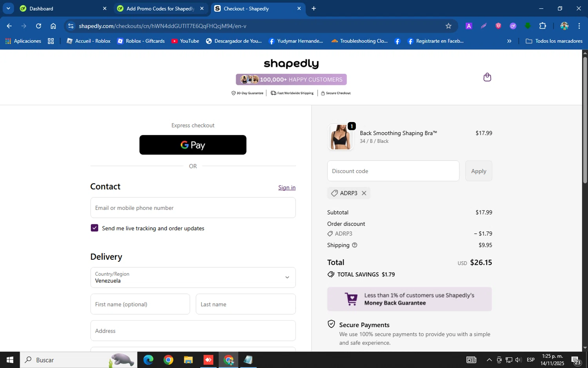Go to the browser home page

coord(53,26)
